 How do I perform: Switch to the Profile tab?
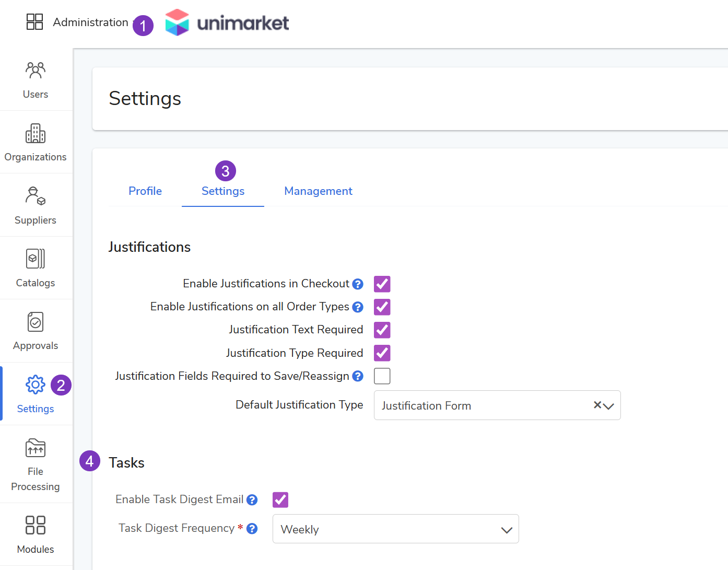click(x=145, y=191)
